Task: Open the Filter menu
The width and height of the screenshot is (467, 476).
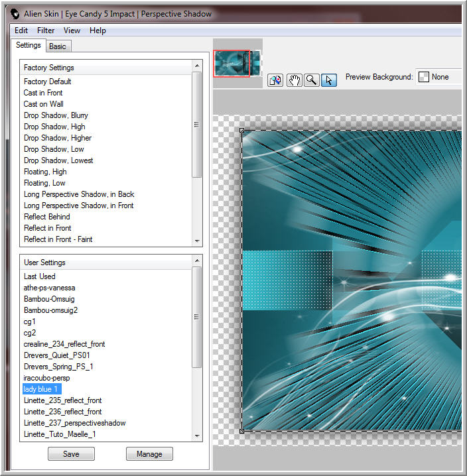Action: (x=46, y=30)
